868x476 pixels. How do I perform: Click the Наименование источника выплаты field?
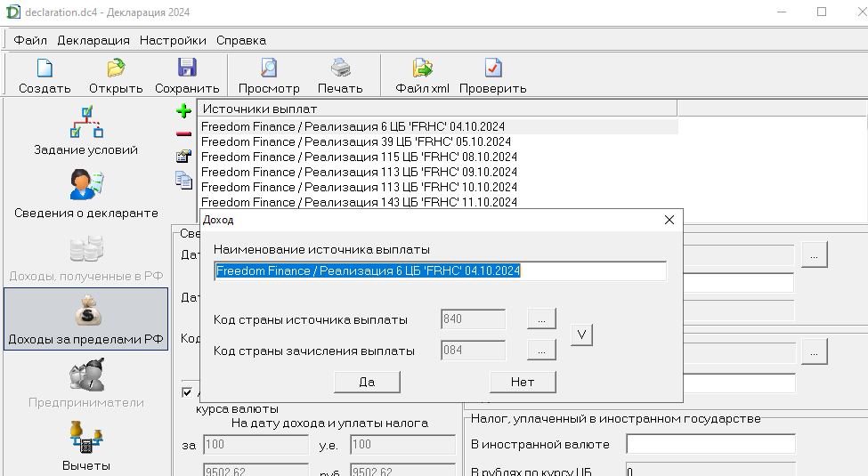440,271
